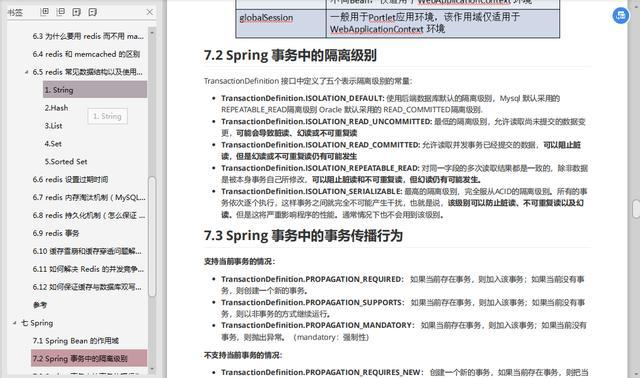640x378 pixels.
Task: Click the globalSession table cell
Action: tap(281, 24)
